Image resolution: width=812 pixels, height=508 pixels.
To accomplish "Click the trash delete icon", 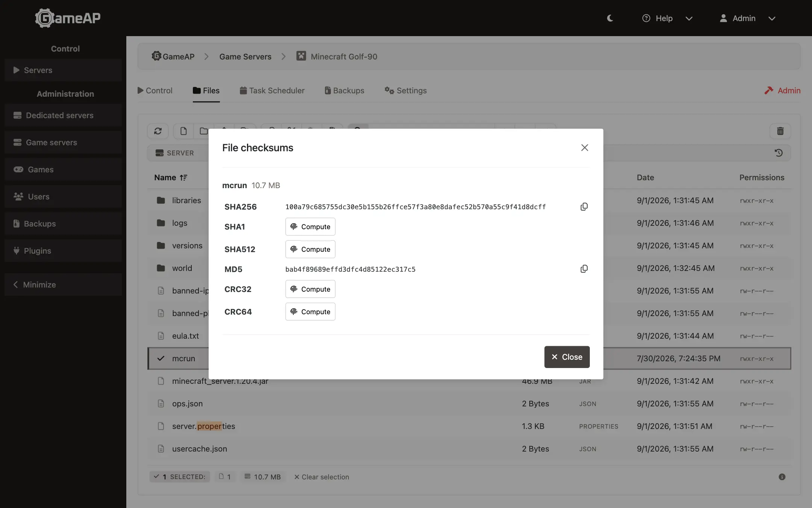I will tap(780, 131).
